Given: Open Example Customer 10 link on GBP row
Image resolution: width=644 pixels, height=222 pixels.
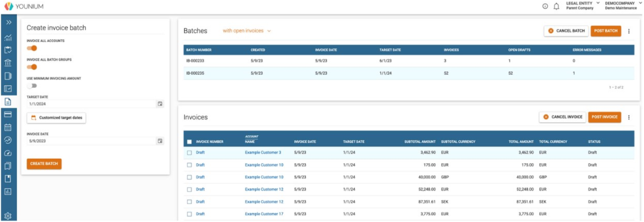Looking at the screenshot, I should [264, 177].
